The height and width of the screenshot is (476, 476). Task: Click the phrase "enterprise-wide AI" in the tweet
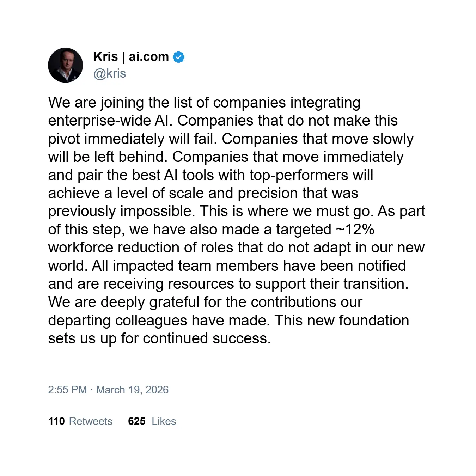(110, 121)
